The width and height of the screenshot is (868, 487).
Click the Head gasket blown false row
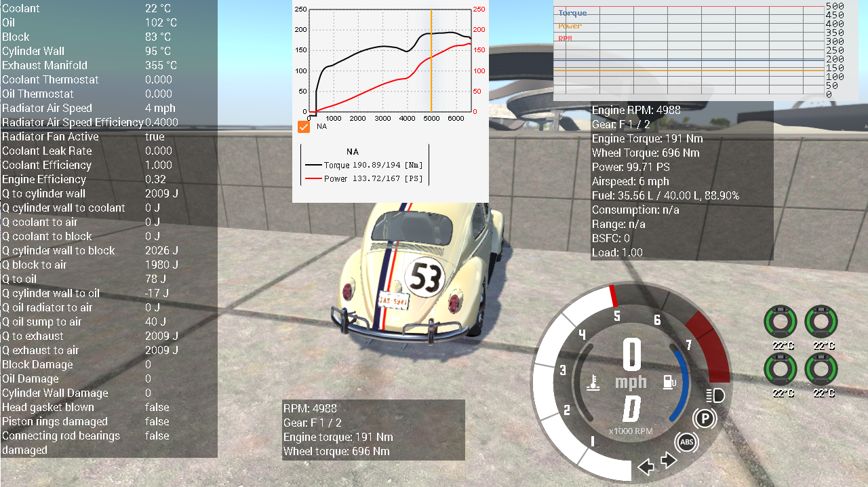coord(108,407)
